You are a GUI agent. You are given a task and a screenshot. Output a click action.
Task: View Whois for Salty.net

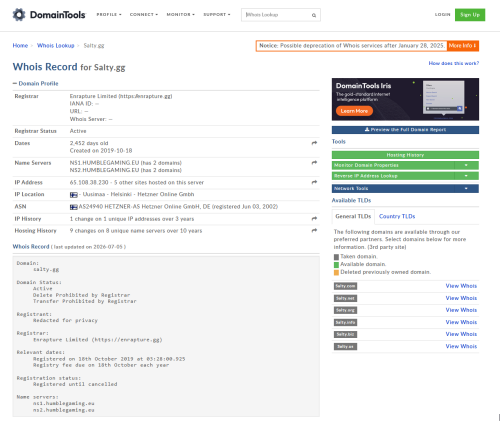click(461, 298)
